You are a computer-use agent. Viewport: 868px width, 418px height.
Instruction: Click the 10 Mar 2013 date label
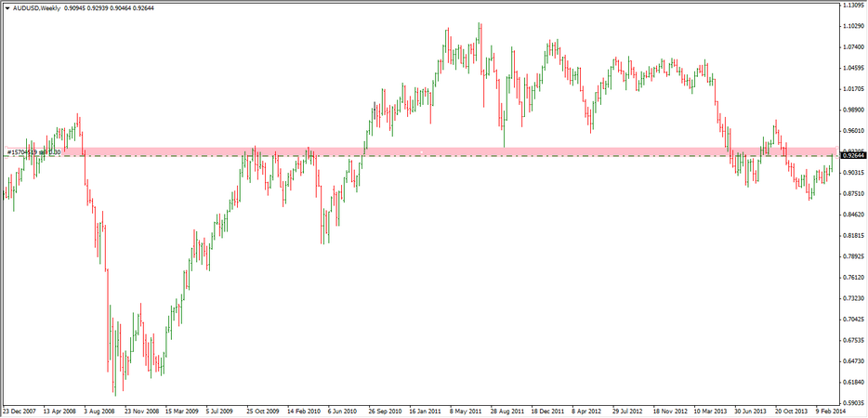coord(712,410)
